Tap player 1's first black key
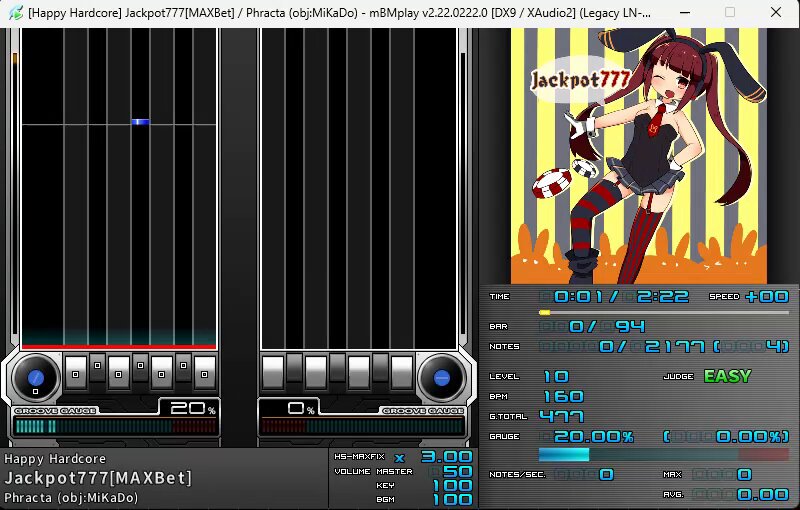This screenshot has height=510, width=800. (x=97, y=367)
